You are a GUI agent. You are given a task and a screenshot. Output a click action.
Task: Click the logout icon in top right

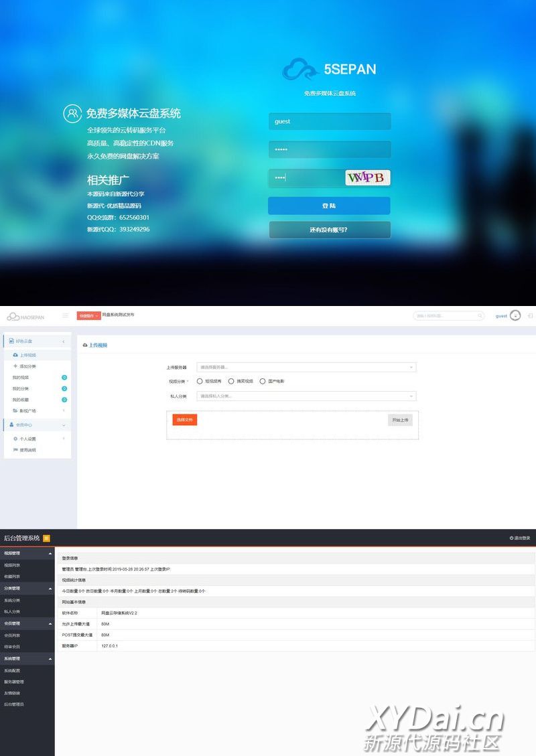click(530, 316)
